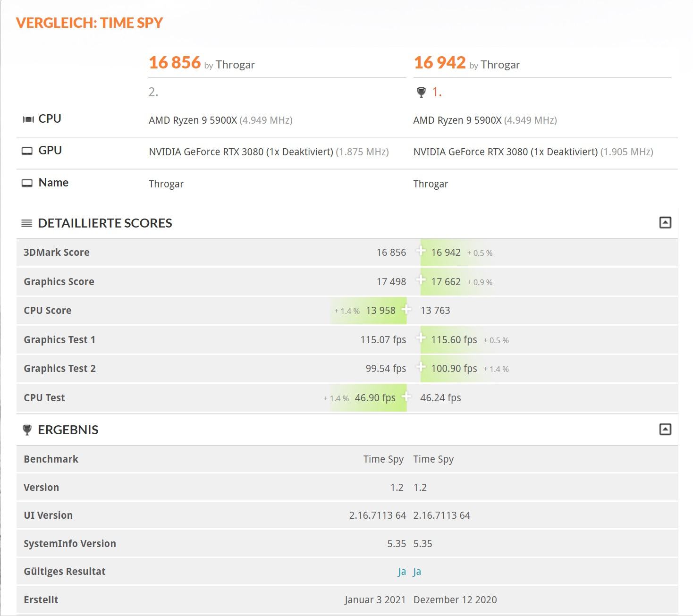Collapse the Ergebnis section

tap(665, 429)
